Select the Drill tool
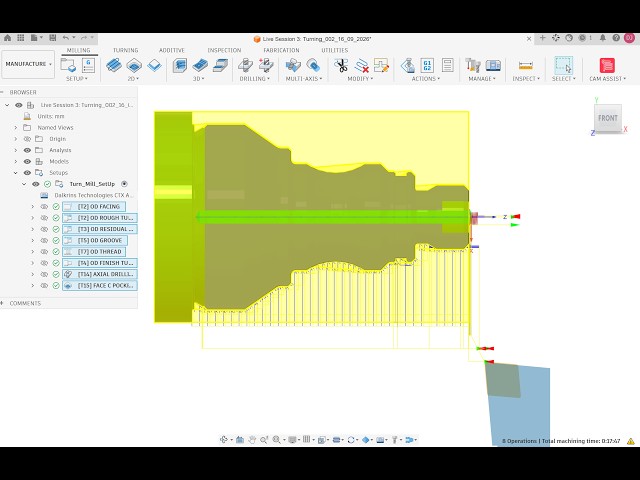The height and width of the screenshot is (480, 640). coord(245,65)
